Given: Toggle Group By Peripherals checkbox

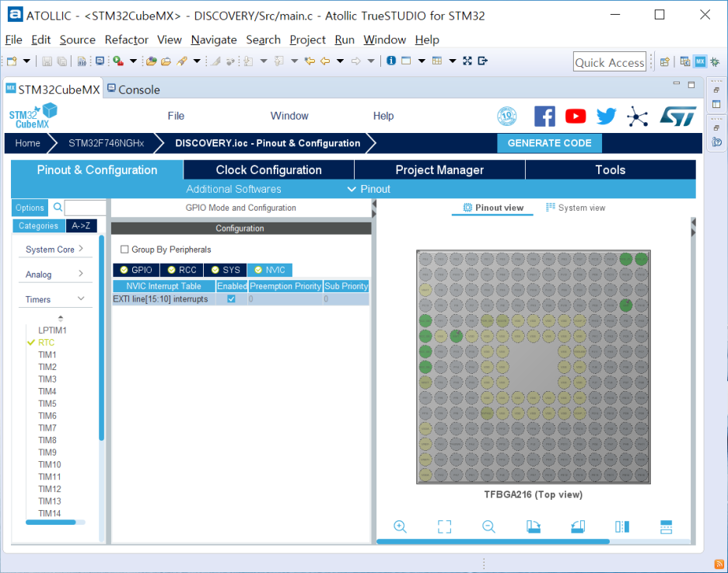Looking at the screenshot, I should tap(124, 250).
